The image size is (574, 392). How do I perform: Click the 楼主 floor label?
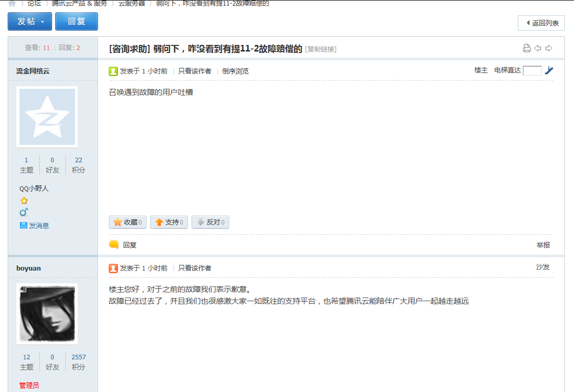tap(481, 70)
